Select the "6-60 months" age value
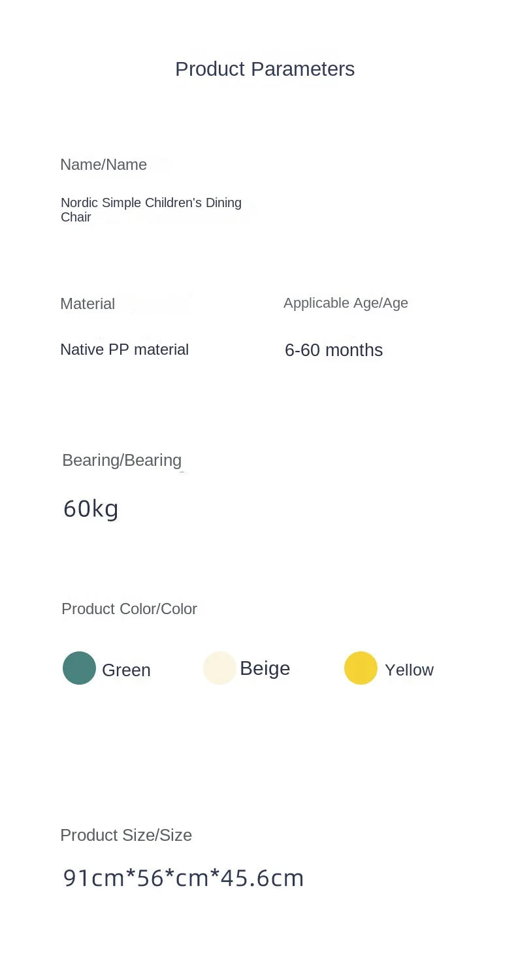 [333, 350]
